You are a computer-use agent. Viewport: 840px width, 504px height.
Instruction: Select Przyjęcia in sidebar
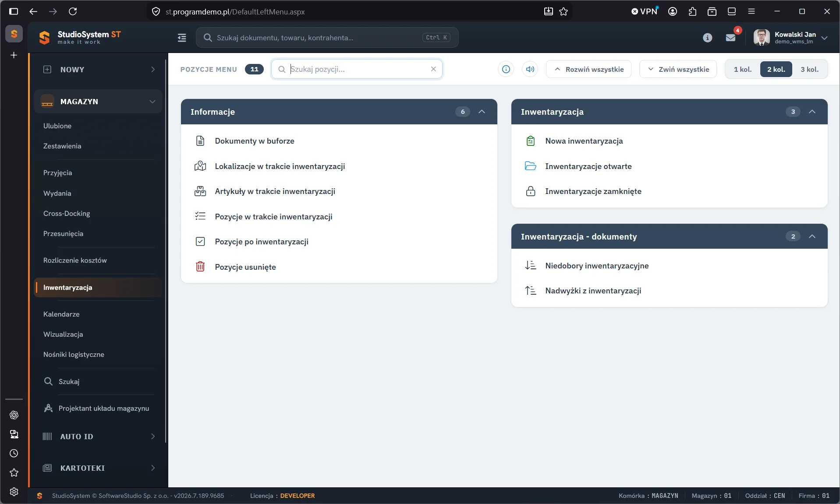pos(57,173)
